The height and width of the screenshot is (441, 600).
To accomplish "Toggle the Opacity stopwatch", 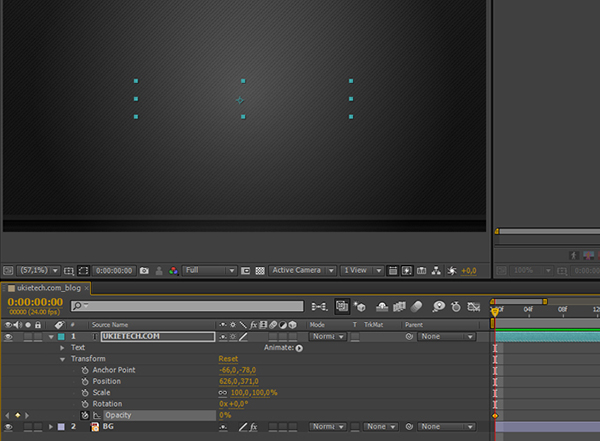I will (x=85, y=415).
